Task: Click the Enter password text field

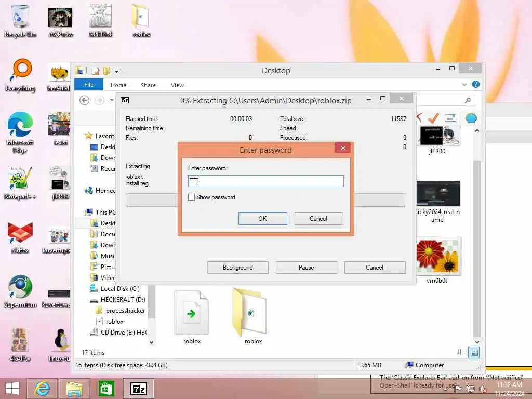Action: point(265,181)
